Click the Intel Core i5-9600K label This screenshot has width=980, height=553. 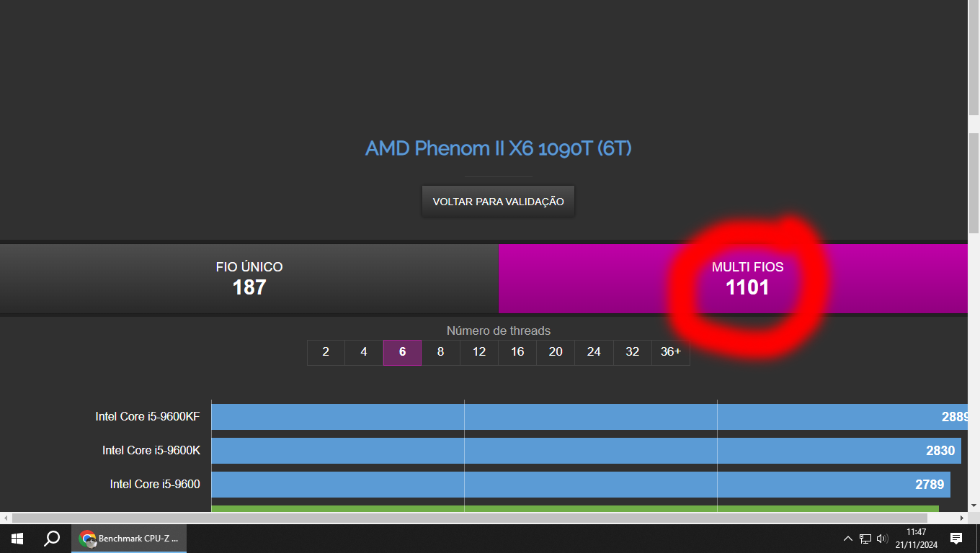click(151, 450)
